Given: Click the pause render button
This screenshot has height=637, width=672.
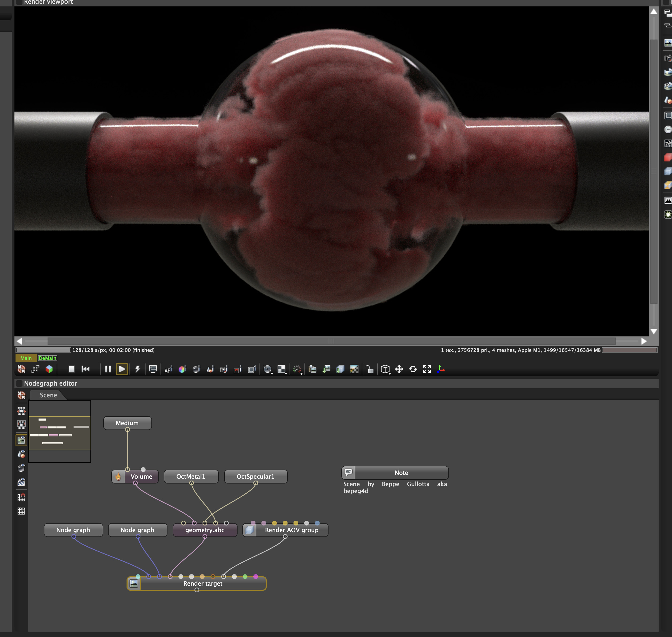Looking at the screenshot, I should click(x=108, y=369).
